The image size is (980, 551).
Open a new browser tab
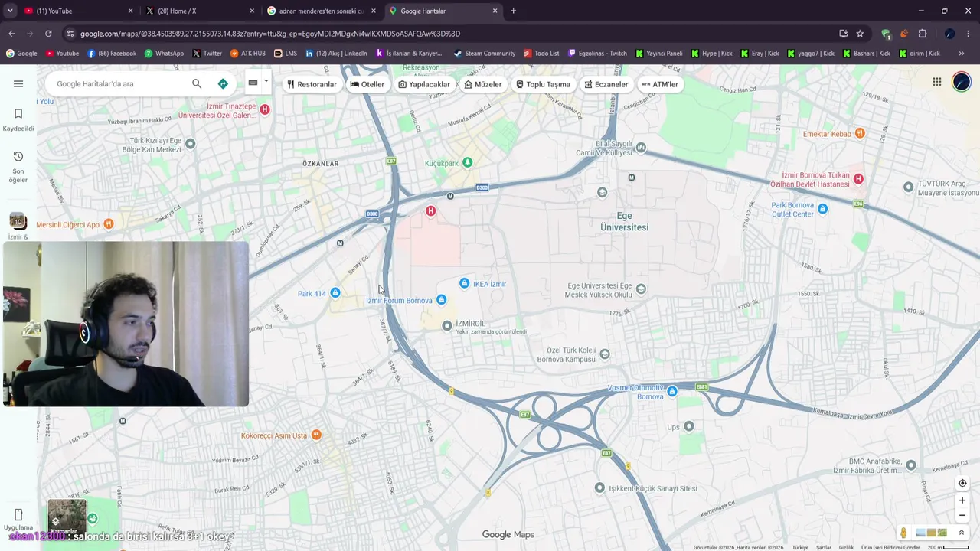pyautogui.click(x=513, y=11)
